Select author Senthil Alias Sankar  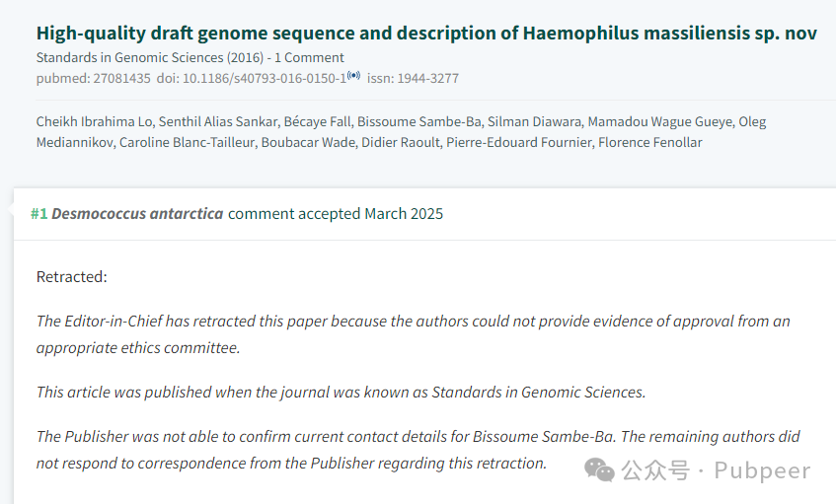click(x=218, y=122)
